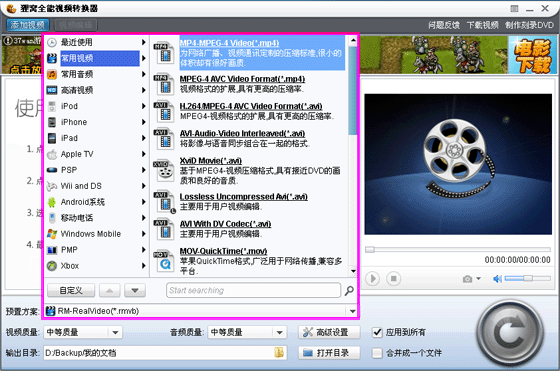
Task: Click the magnifier search icon
Action: (x=349, y=290)
